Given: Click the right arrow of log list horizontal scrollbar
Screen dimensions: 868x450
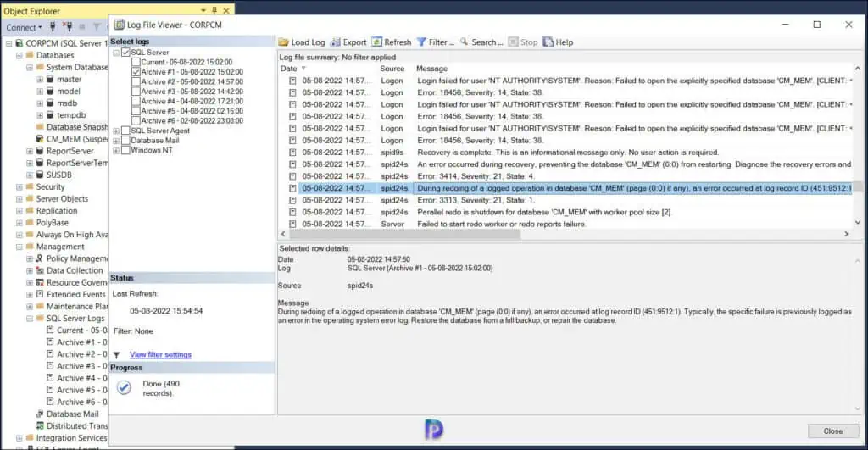Looking at the screenshot, I should point(846,234).
